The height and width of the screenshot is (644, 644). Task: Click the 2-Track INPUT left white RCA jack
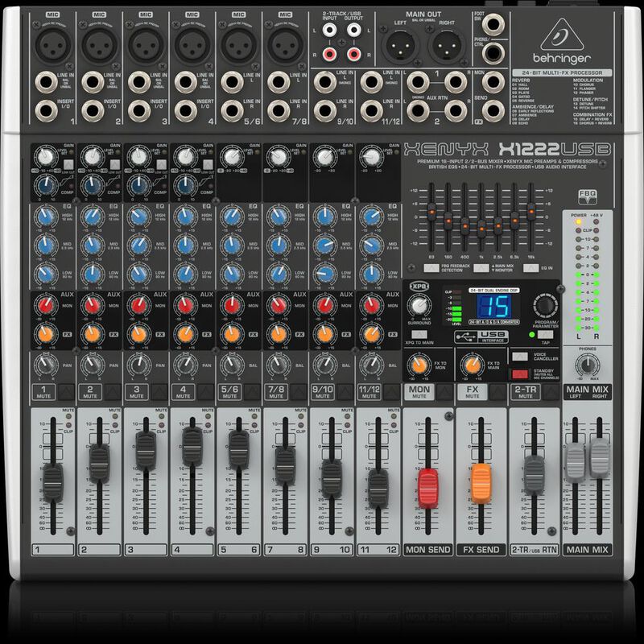tap(329, 30)
